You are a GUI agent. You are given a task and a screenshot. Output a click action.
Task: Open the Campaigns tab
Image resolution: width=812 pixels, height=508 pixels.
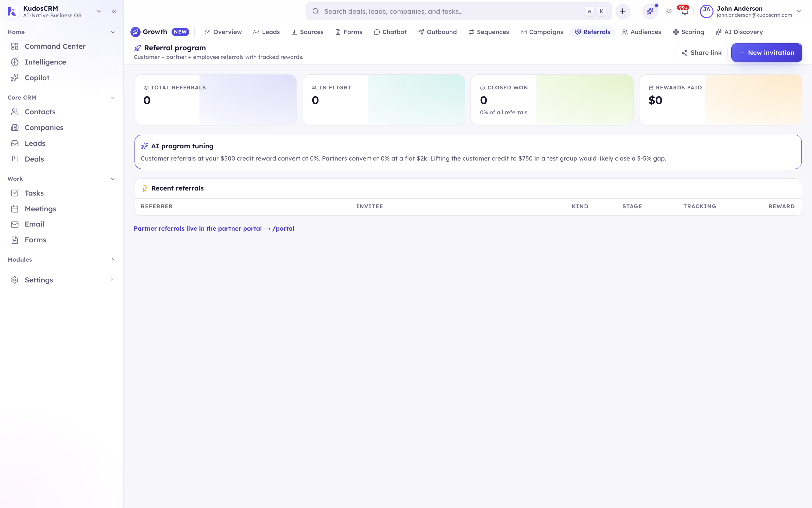tap(542, 32)
